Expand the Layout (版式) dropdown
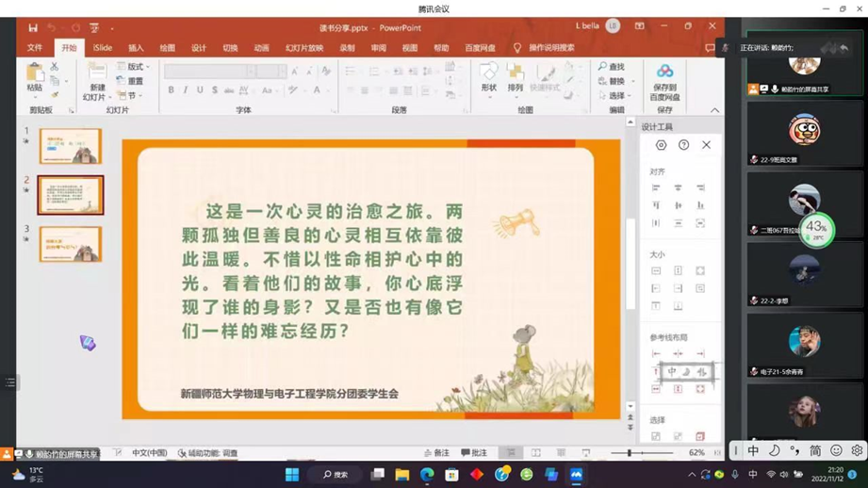This screenshot has height=488, width=868. pos(133,67)
